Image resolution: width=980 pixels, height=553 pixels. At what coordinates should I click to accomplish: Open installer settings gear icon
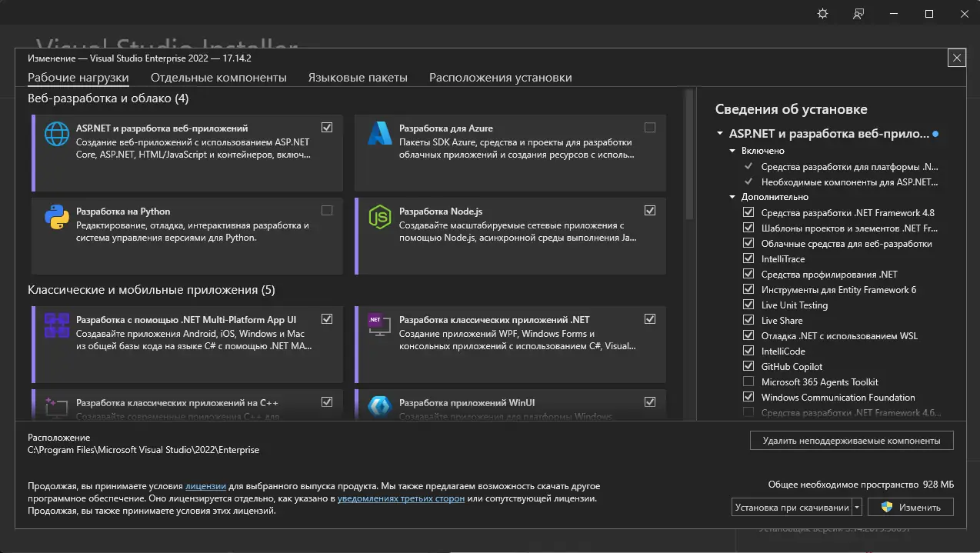(x=822, y=14)
